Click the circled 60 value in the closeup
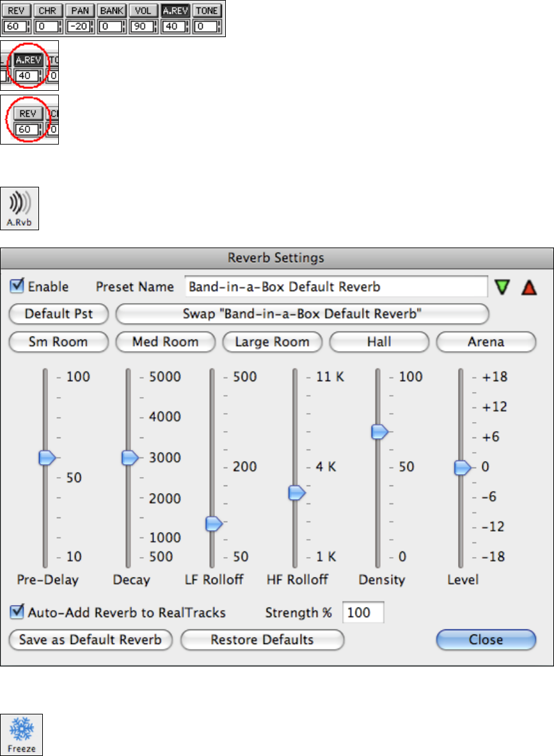554x756 pixels. pyautogui.click(x=26, y=129)
